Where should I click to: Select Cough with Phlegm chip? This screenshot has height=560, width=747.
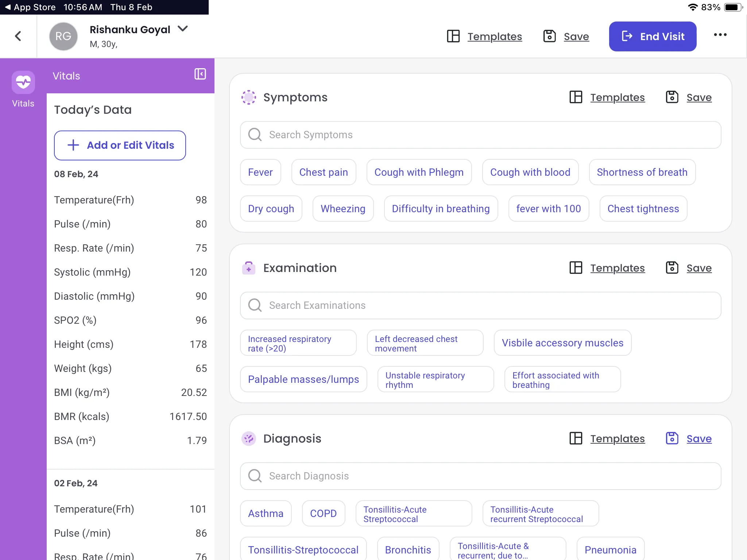(x=419, y=172)
